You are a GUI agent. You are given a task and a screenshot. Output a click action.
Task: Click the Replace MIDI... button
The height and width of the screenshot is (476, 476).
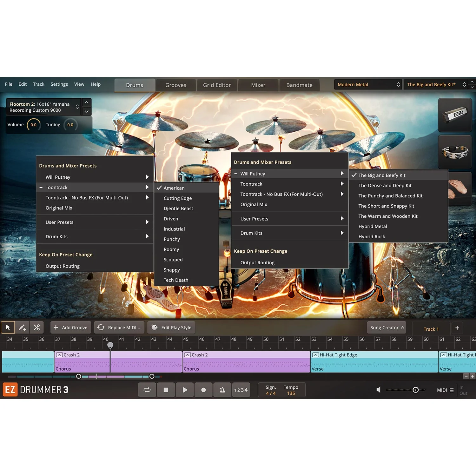119,327
